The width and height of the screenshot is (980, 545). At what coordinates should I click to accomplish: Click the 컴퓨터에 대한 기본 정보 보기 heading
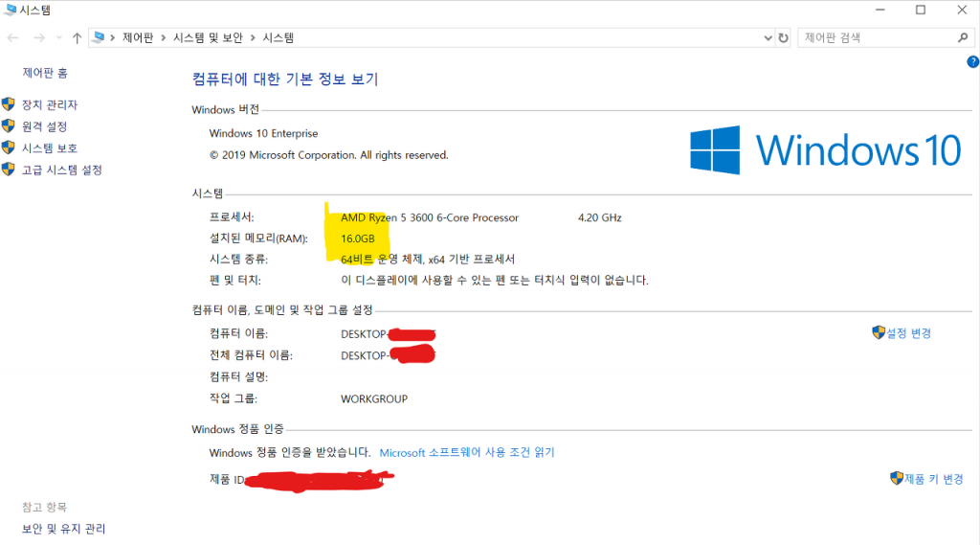coord(285,79)
